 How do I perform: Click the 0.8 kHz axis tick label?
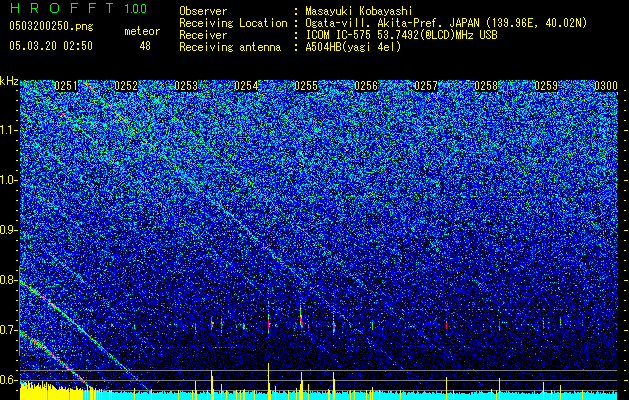[x=9, y=280]
